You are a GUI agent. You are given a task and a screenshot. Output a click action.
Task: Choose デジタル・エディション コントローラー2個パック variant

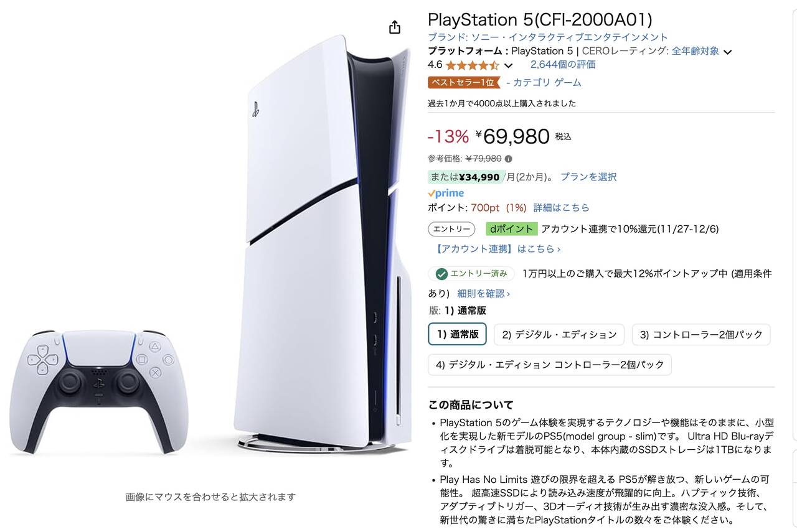click(x=550, y=365)
